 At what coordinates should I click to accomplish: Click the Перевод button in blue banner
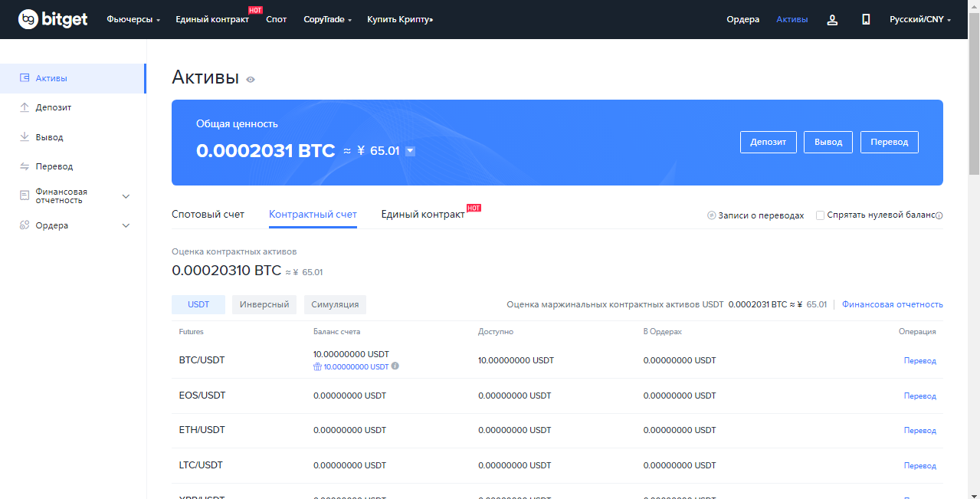[890, 142]
